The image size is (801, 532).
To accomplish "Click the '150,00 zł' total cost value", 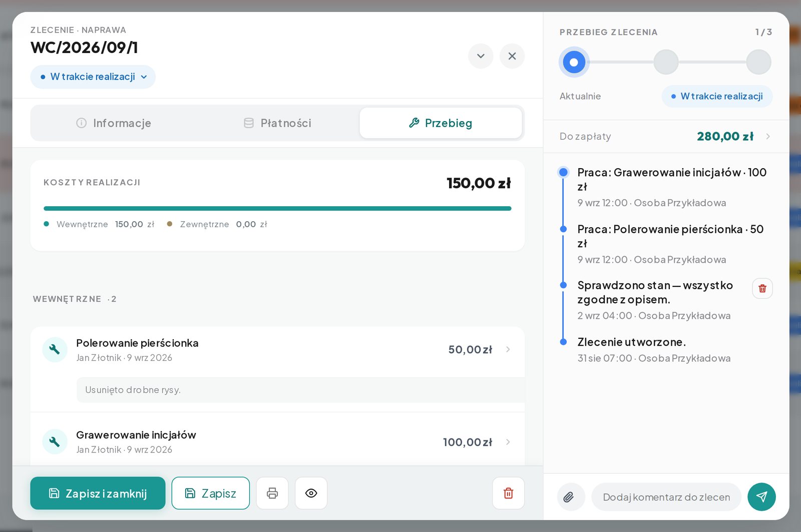I will pos(479,183).
